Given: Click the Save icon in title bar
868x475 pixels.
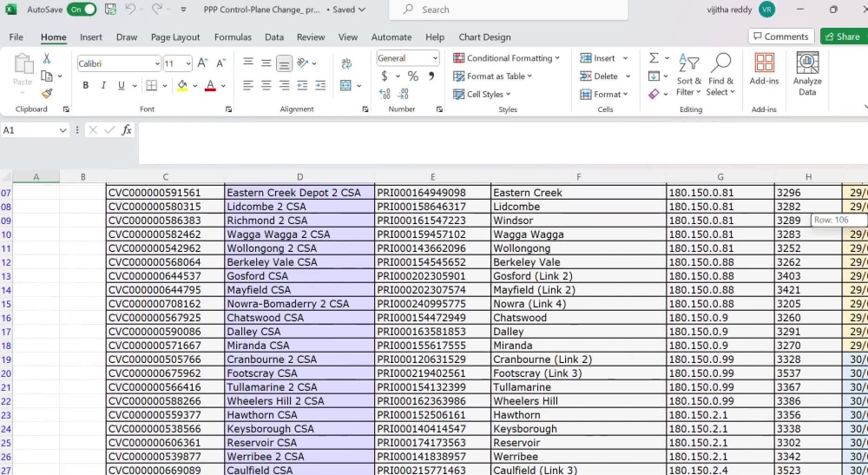Looking at the screenshot, I should click(x=111, y=10).
